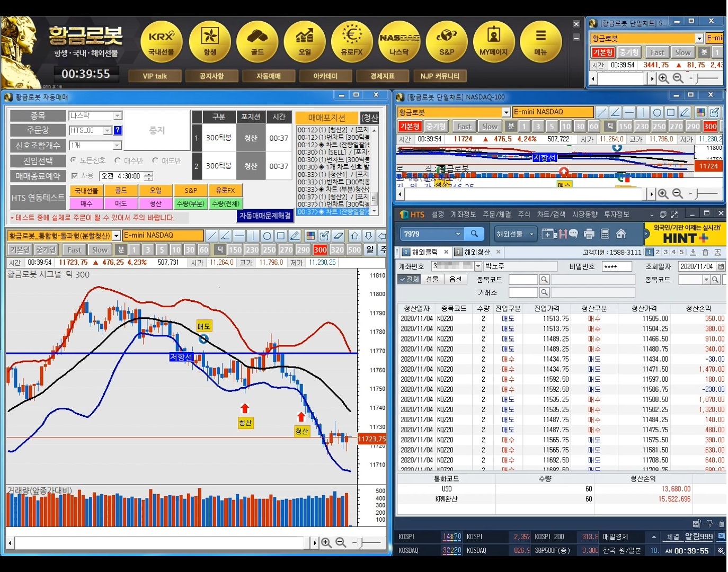The width and height of the screenshot is (728, 572).
Task: Expand the 주문창 HTS_00 dropdown
Action: click(x=108, y=130)
